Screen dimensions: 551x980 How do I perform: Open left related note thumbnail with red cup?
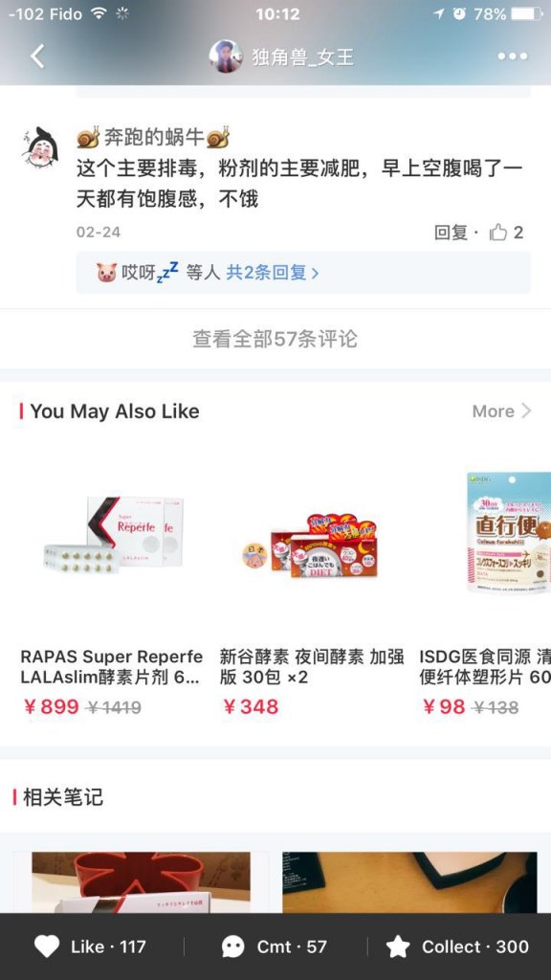(x=142, y=881)
